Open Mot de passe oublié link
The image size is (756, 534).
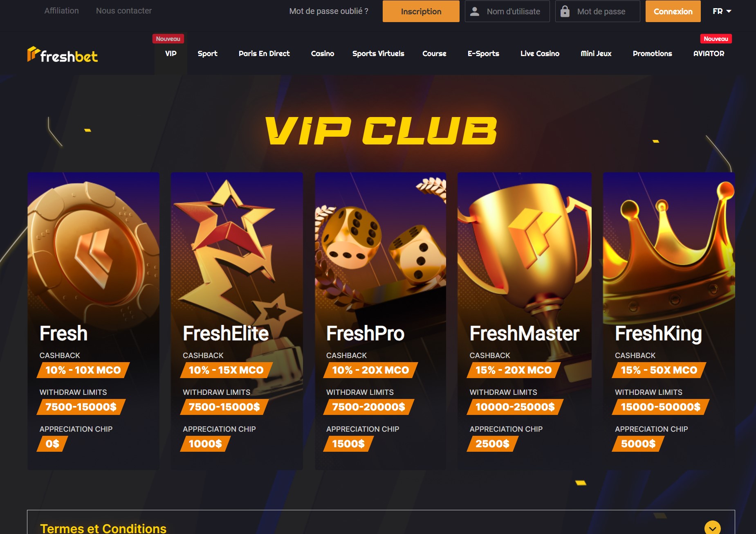tap(329, 11)
